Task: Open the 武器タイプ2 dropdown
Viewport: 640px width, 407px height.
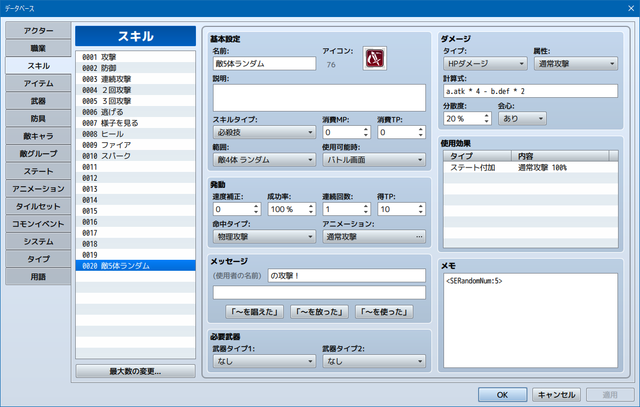Action: coord(374,361)
